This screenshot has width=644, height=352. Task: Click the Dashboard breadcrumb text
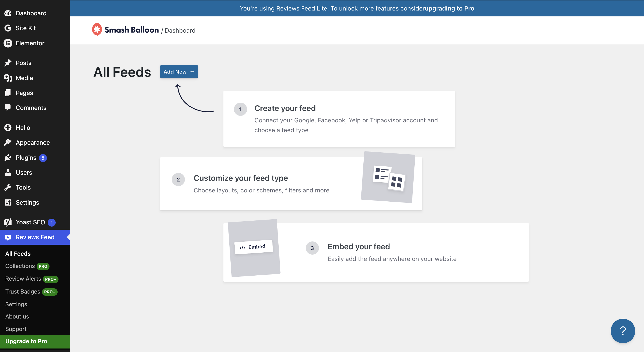click(180, 30)
